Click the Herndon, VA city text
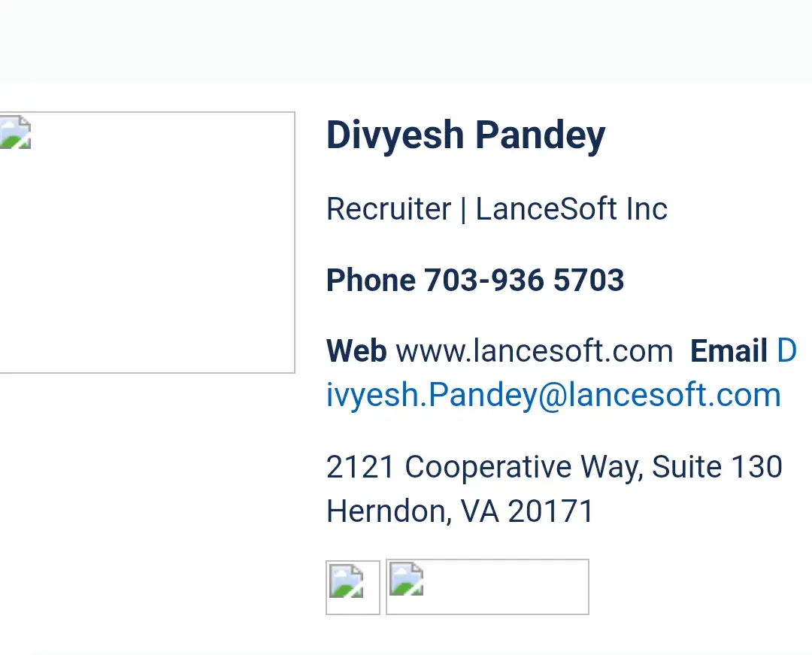 412,511
